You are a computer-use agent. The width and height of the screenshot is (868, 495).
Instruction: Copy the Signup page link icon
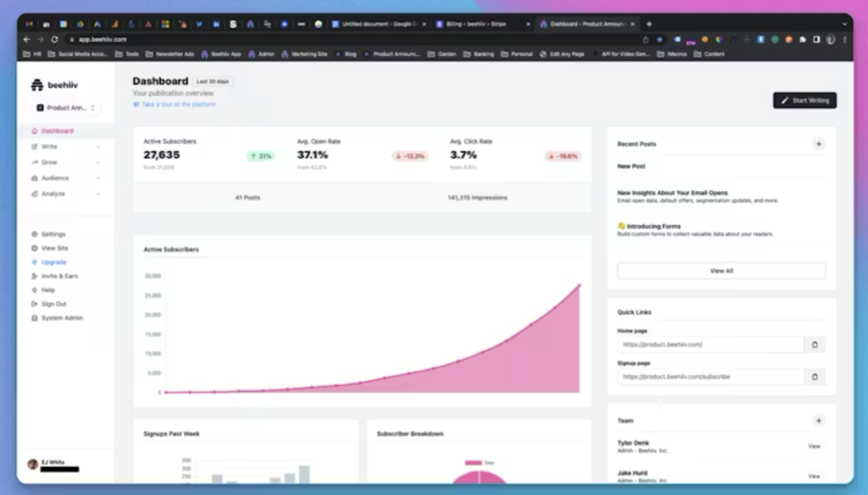[815, 377]
